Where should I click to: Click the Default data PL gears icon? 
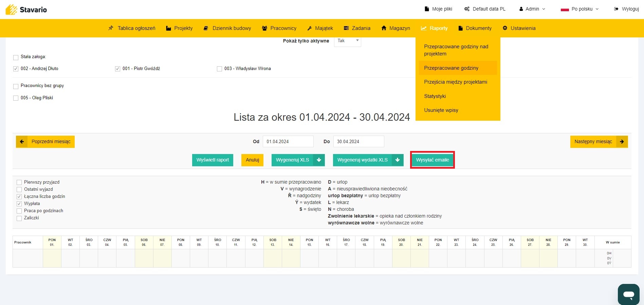click(x=467, y=9)
